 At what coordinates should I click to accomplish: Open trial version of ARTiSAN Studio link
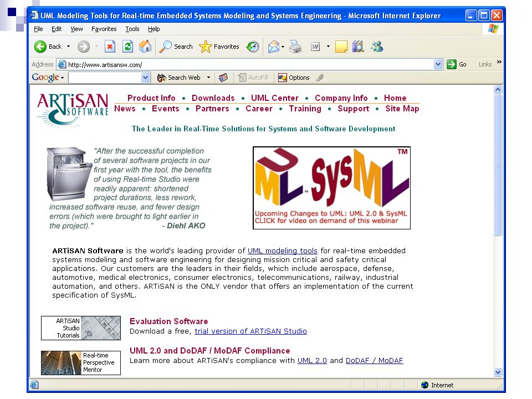[250, 331]
